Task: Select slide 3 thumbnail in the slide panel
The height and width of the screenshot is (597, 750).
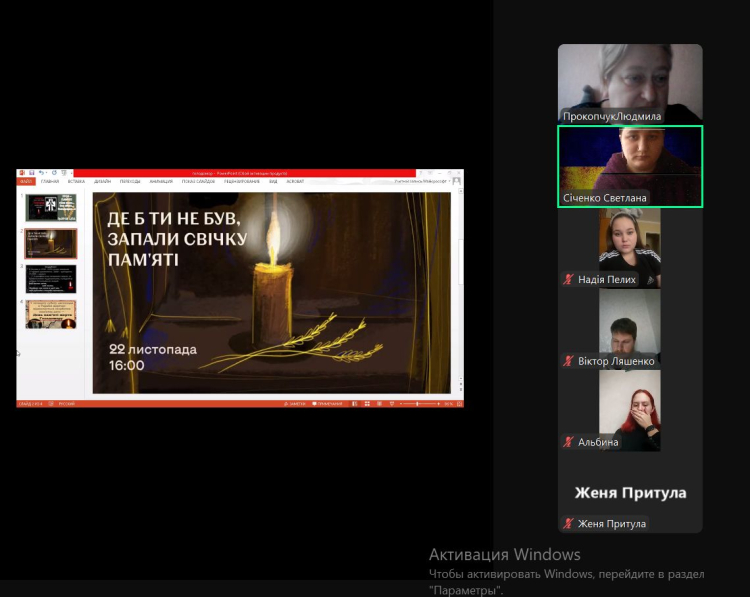Action: pos(51,278)
